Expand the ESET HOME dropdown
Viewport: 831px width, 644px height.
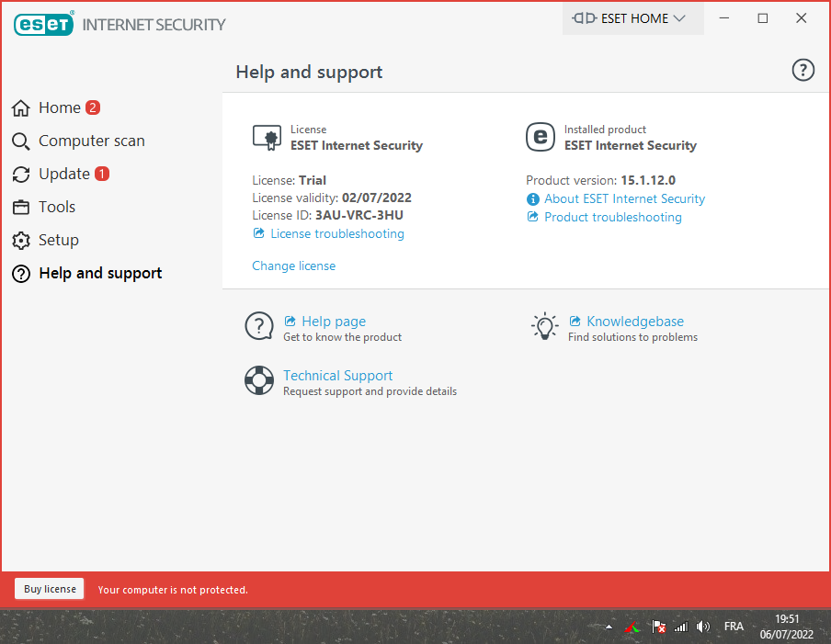[x=632, y=18]
